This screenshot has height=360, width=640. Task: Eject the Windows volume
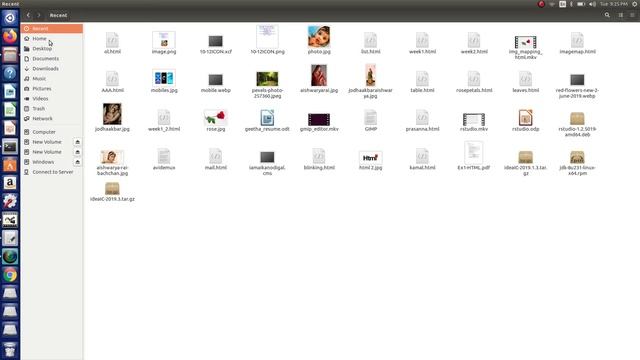[78, 162]
